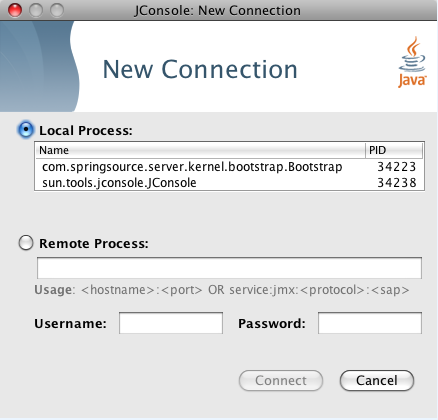Select the com.springsource.server.kernel.bootstrap.Bootstrap process row
This screenshot has width=438, height=420.
pos(229,167)
